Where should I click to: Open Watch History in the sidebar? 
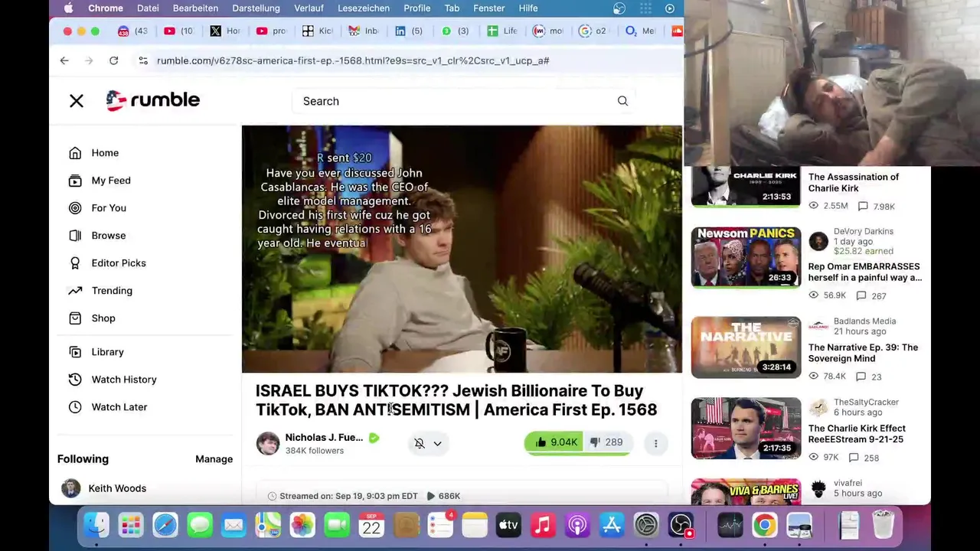pyautogui.click(x=124, y=380)
